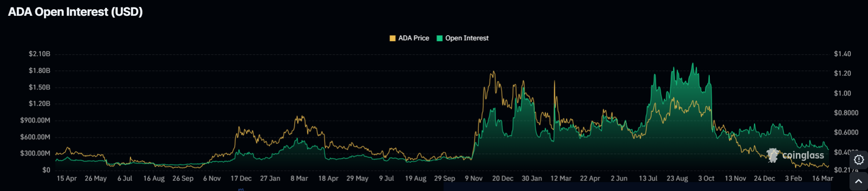The width and height of the screenshot is (868, 191).
Task: Click the 6 Jul date label
Action: (x=125, y=178)
